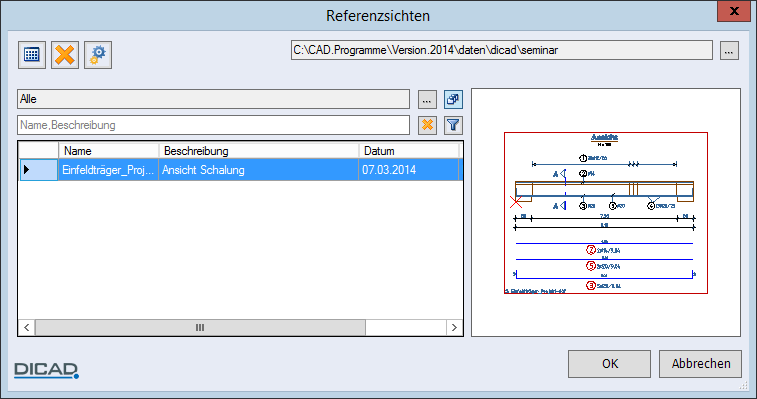
Task: Click the folder path field
Action: coord(502,50)
